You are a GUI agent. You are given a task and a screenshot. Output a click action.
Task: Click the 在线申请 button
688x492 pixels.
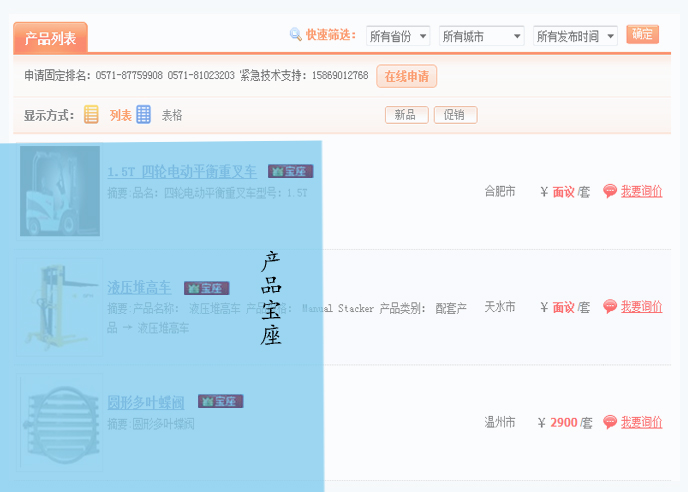(x=406, y=76)
